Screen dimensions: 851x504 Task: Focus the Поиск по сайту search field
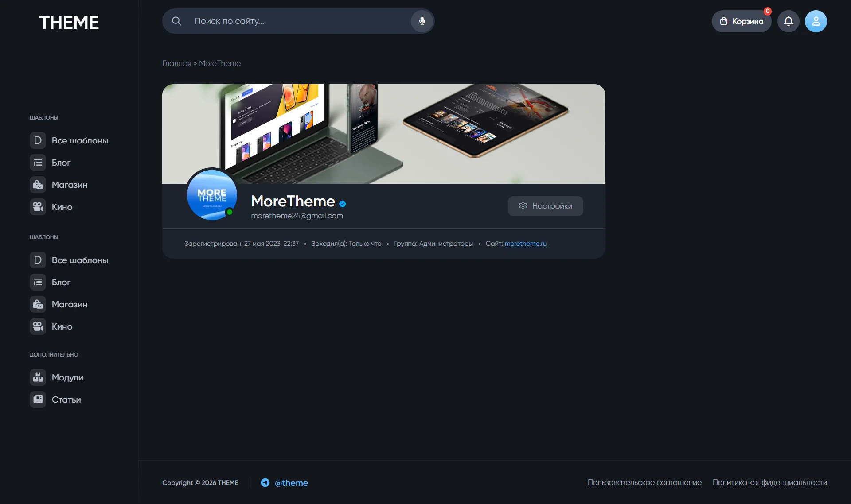click(298, 21)
